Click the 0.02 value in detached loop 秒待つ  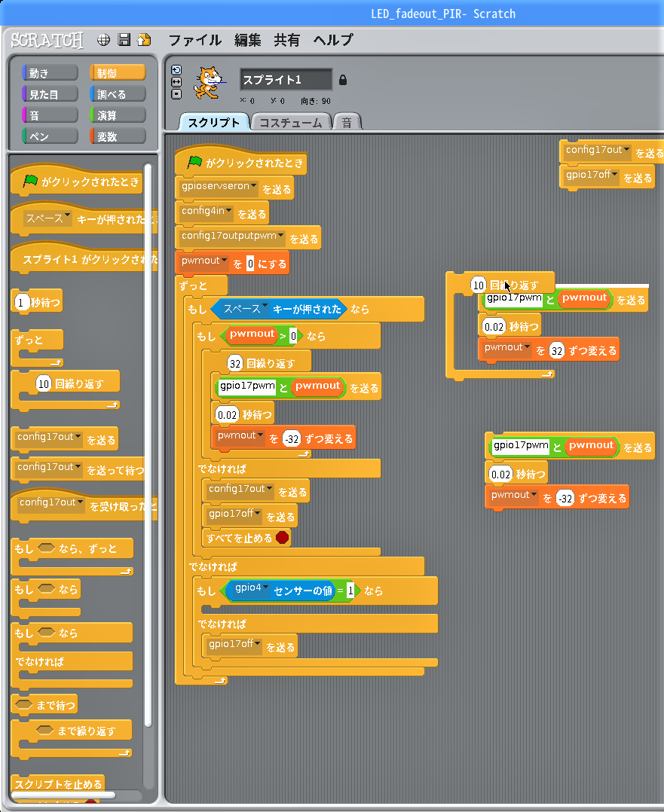click(494, 327)
